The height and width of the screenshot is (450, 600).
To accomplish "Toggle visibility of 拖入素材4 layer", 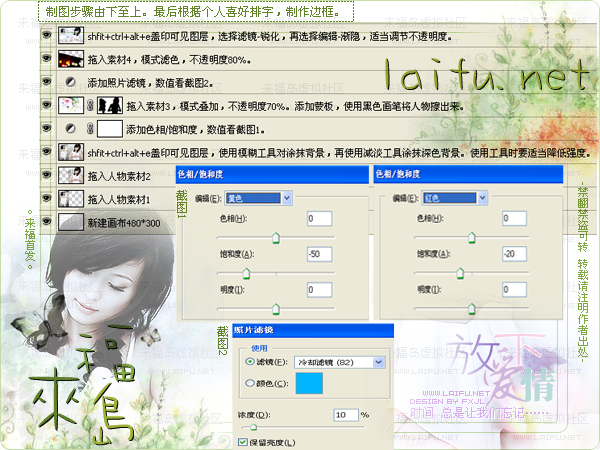I will (47, 58).
